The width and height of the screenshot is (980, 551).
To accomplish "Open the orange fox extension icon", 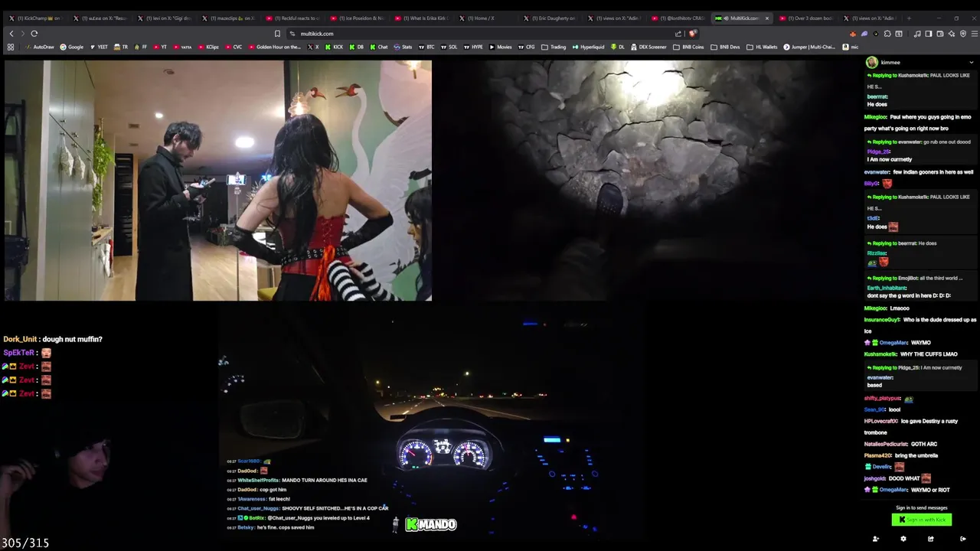I will [853, 34].
